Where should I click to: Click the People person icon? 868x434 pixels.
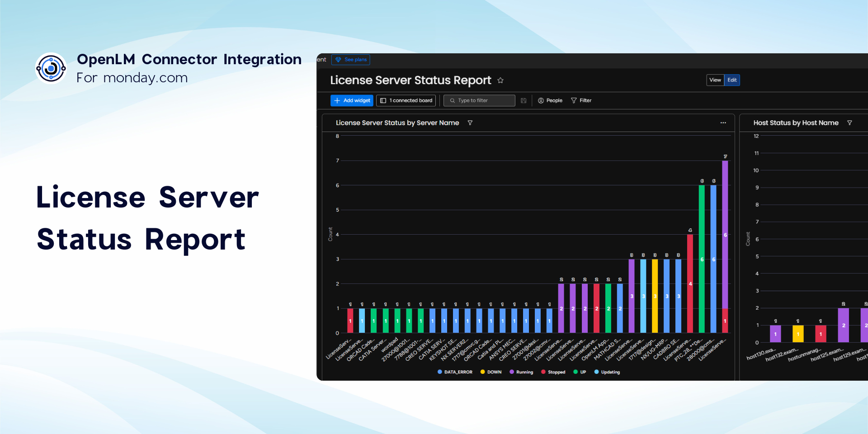(541, 100)
